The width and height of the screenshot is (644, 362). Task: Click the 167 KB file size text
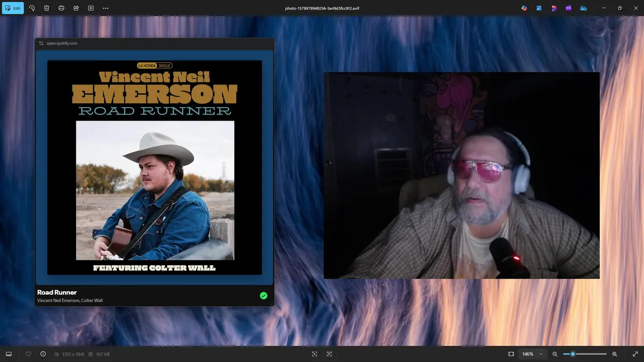coord(103,354)
